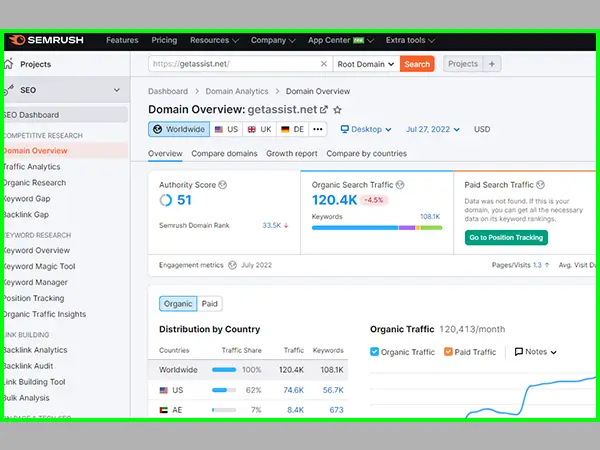Click the US flag in country table
The height and width of the screenshot is (450, 600).
point(164,390)
